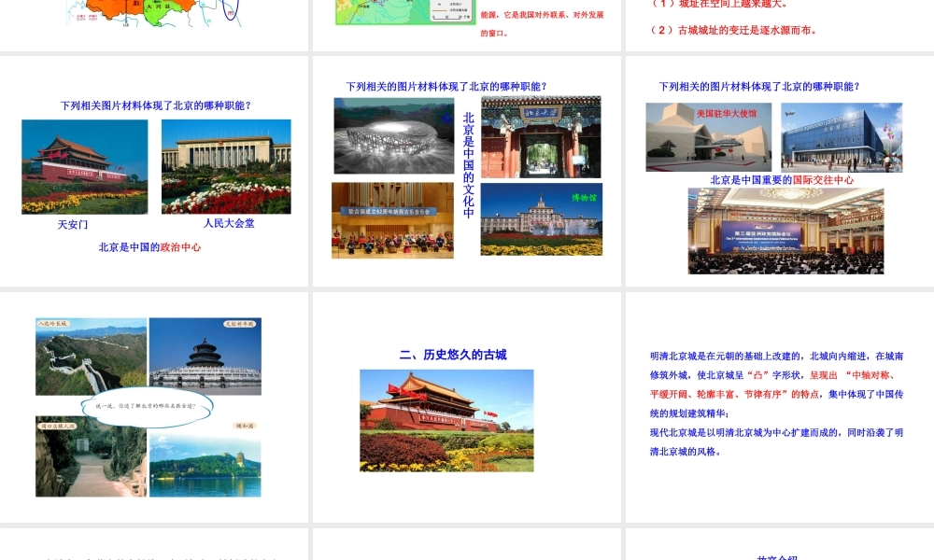Select the slide titled 北京是中国重要的国际交往中心

pyautogui.click(x=780, y=171)
